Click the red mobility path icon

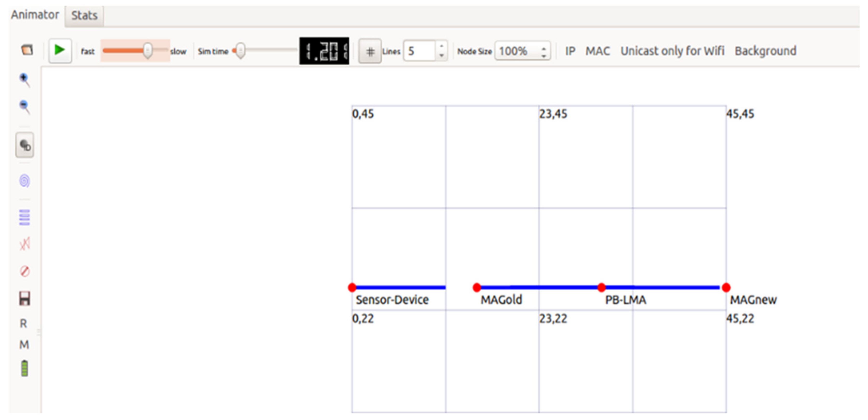(25, 244)
